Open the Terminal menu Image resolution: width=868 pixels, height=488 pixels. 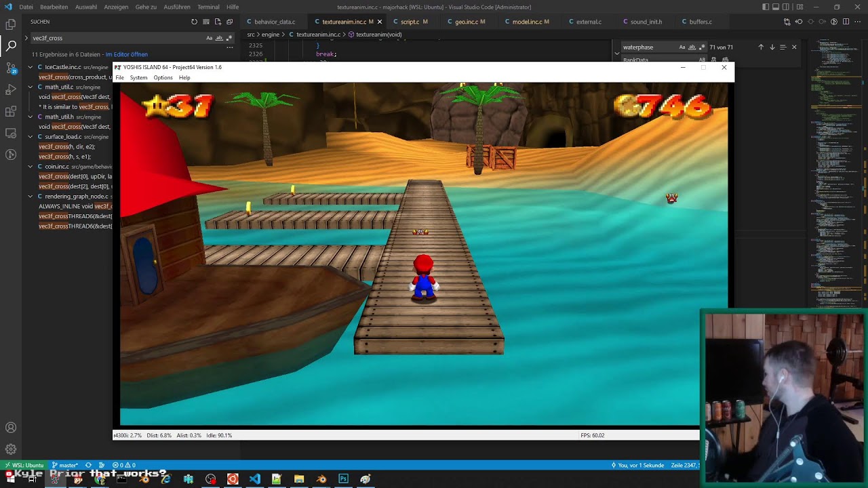click(208, 7)
